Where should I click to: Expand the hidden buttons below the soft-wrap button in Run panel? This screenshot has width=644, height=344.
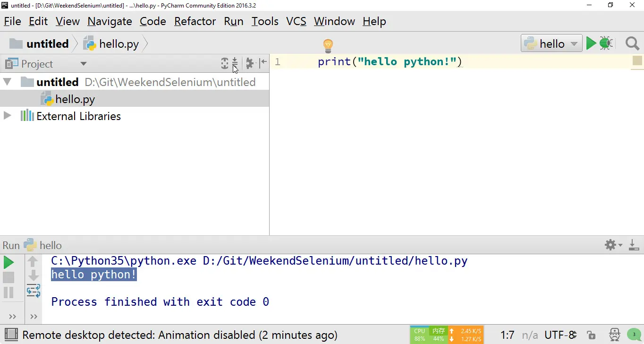coord(34,317)
